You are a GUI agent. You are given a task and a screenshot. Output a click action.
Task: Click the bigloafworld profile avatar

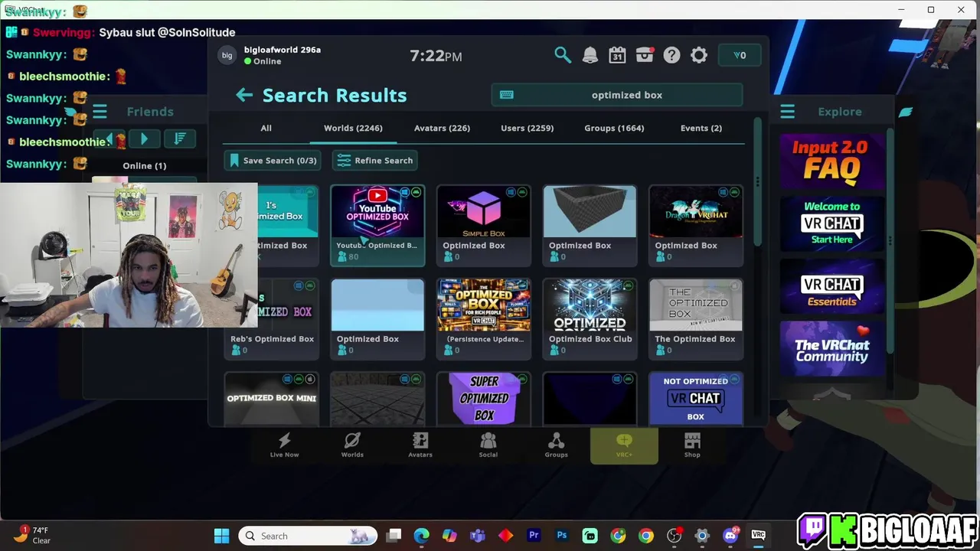tap(227, 55)
